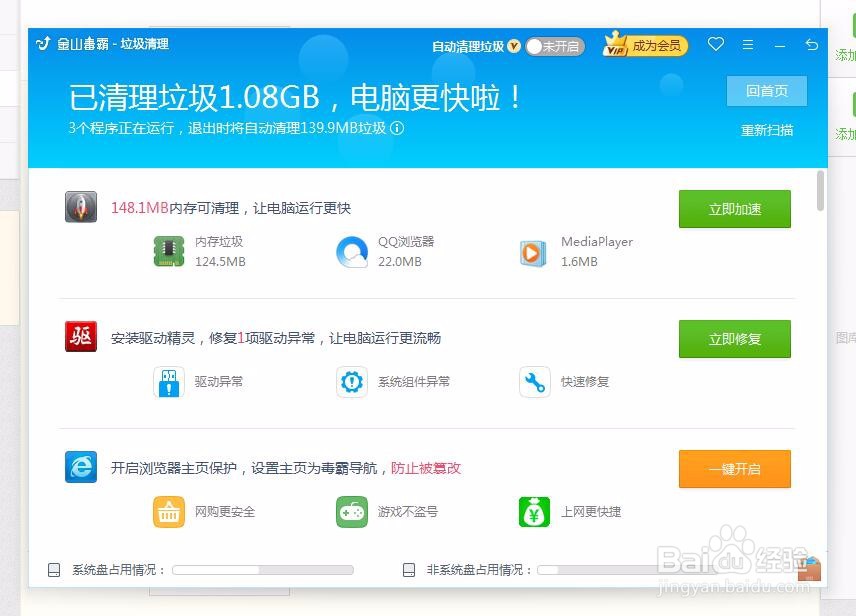Click the back arrow in title bar

(811, 45)
